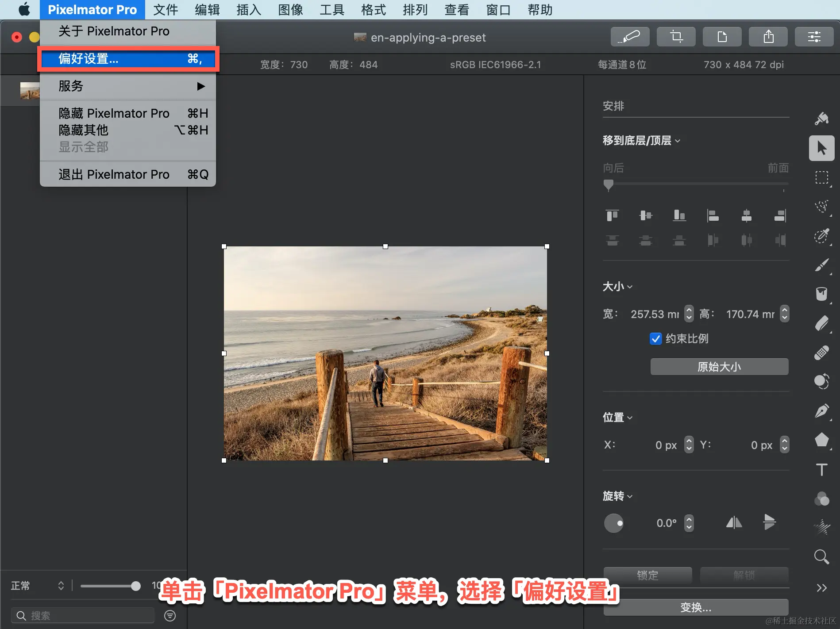Choose 关于 Pixelmator Pro menu item
Screen dimensions: 840x629
pyautogui.click(x=128, y=31)
